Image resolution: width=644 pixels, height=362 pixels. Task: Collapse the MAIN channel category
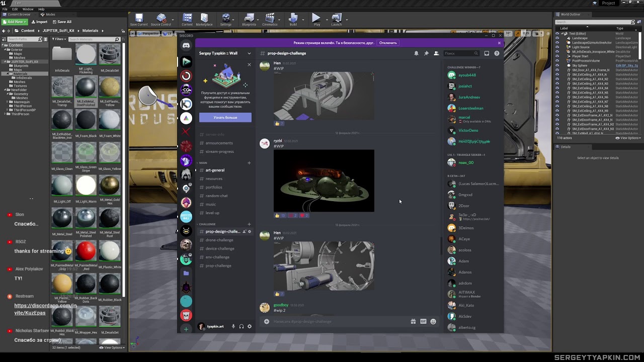coord(203,163)
